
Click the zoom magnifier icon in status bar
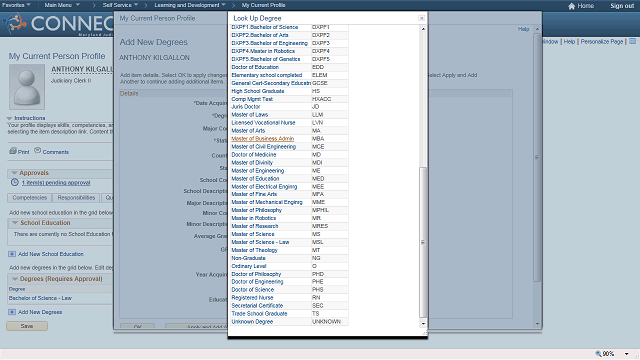pos(598,353)
